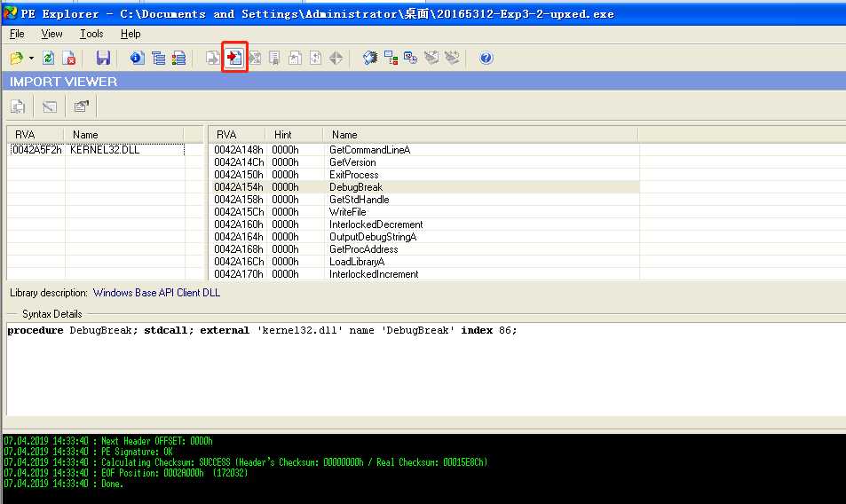Select the WriteFile function row
This screenshot has width=846, height=504.
pos(424,212)
